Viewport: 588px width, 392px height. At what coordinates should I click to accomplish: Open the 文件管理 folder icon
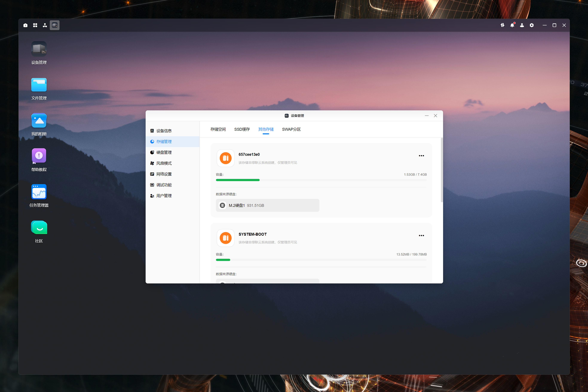click(x=39, y=85)
